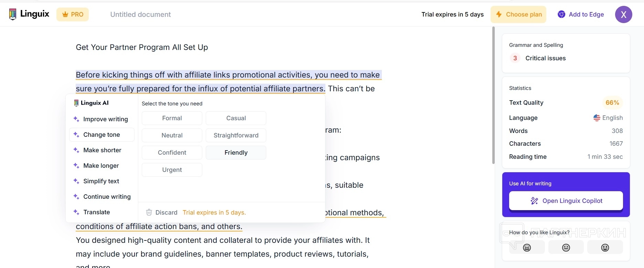
Task: Rename the Untitled document title
Action: tap(140, 14)
